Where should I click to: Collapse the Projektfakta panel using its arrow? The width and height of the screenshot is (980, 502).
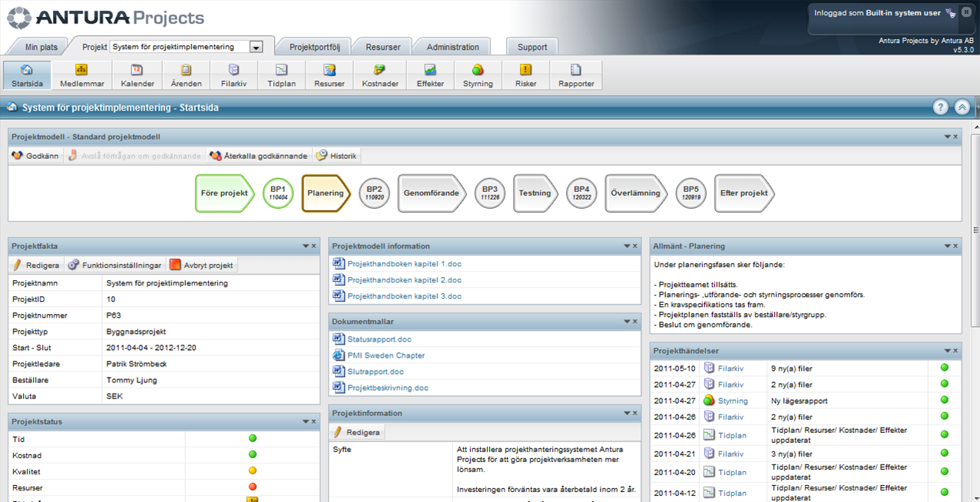[306, 246]
